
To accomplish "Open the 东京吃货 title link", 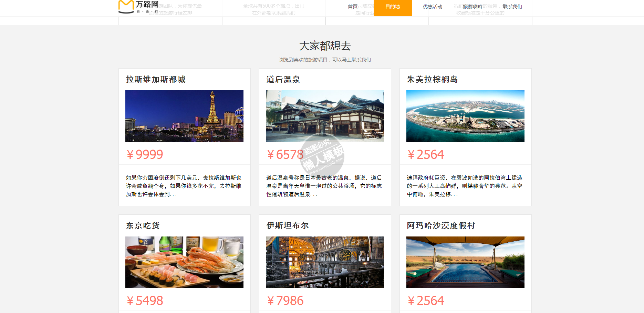I will click(143, 225).
